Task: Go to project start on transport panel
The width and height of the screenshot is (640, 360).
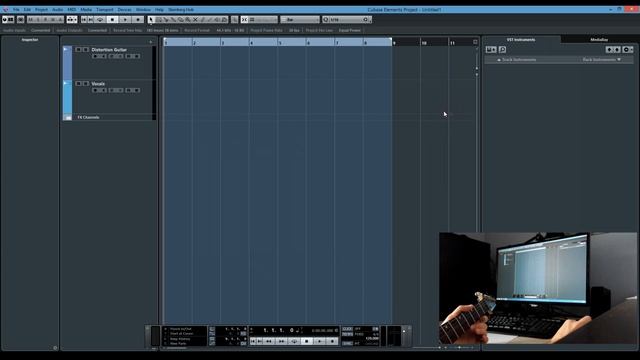Action: tap(253, 341)
